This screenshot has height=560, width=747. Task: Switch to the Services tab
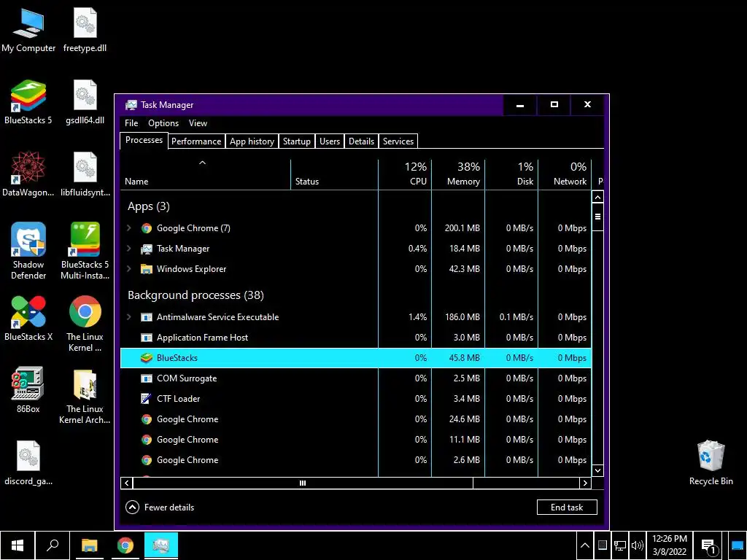[x=398, y=141]
